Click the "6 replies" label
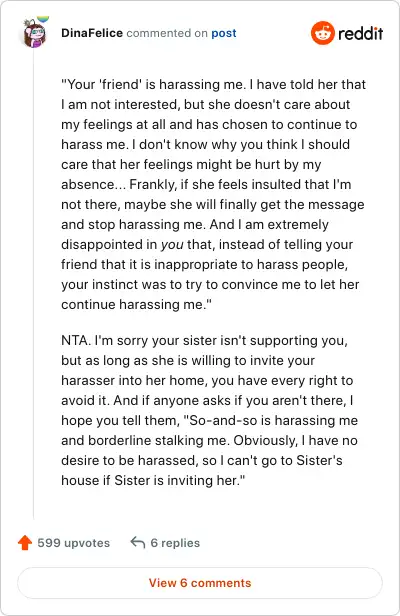 [x=175, y=543]
